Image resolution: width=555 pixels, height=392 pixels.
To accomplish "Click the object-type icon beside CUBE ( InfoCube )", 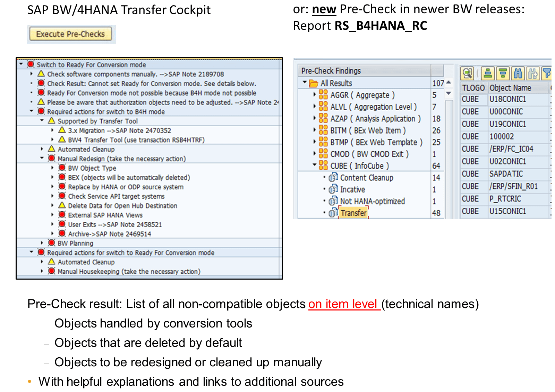I will pyautogui.click(x=323, y=165).
